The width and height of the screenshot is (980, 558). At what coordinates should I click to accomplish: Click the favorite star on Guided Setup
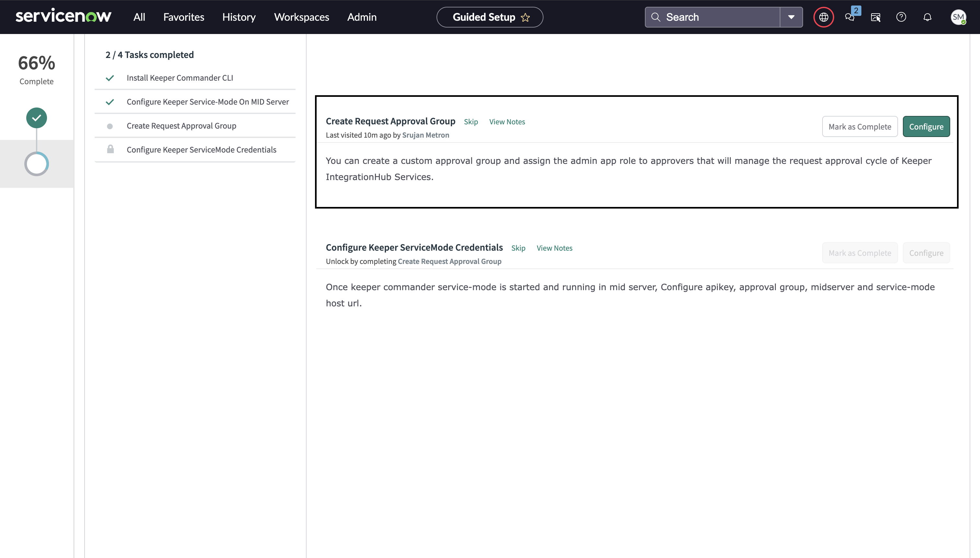click(x=525, y=17)
